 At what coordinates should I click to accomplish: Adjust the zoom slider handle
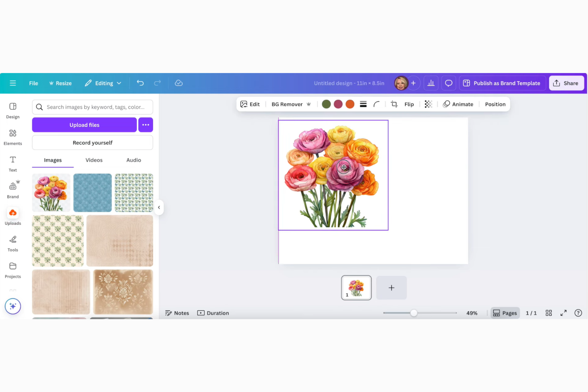(x=414, y=313)
